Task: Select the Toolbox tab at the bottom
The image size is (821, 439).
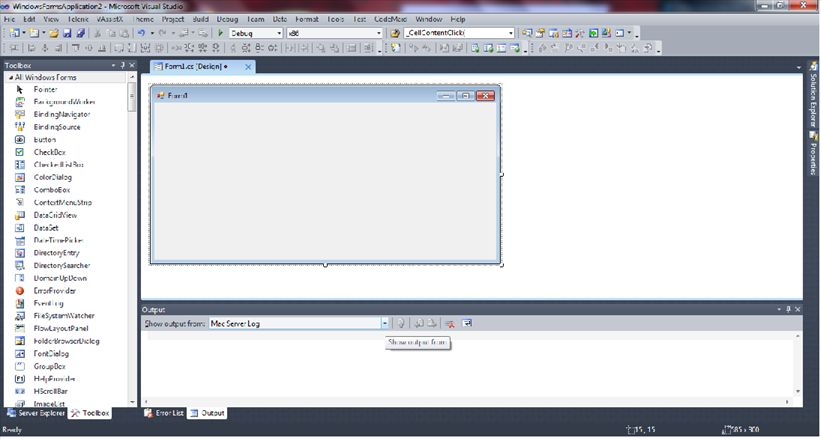Action: [90, 413]
